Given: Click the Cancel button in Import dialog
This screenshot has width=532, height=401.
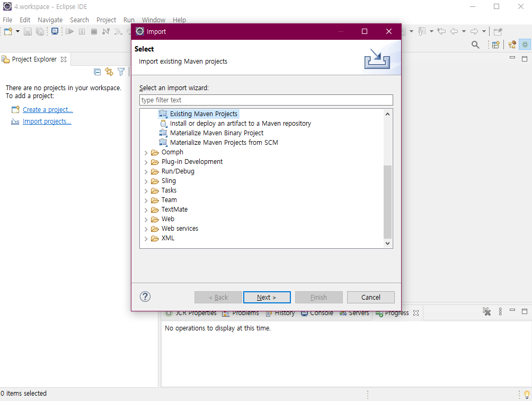Looking at the screenshot, I should click(370, 297).
